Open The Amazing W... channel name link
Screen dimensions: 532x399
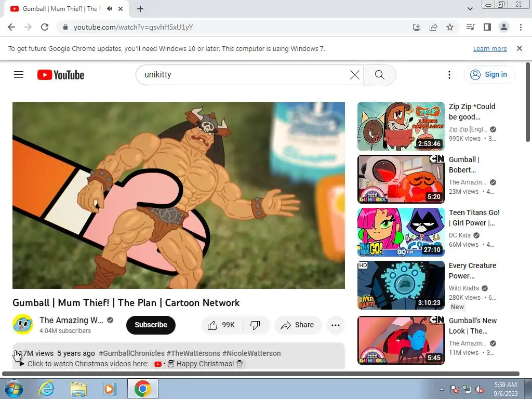click(x=72, y=320)
